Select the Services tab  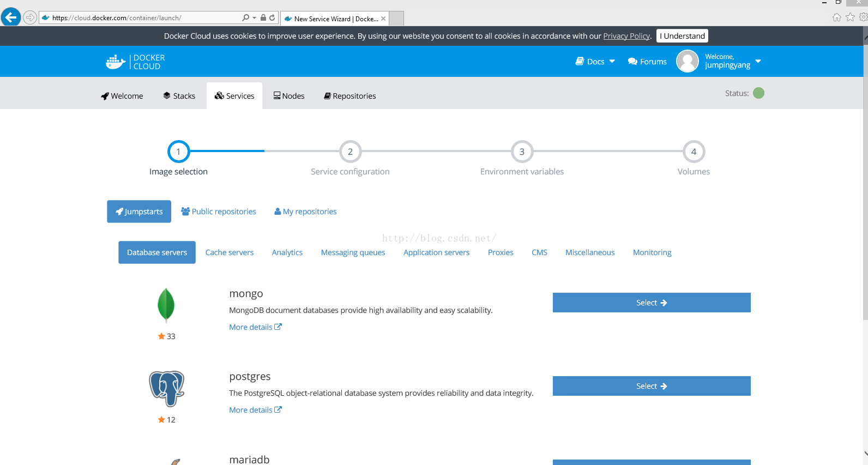[x=234, y=96]
